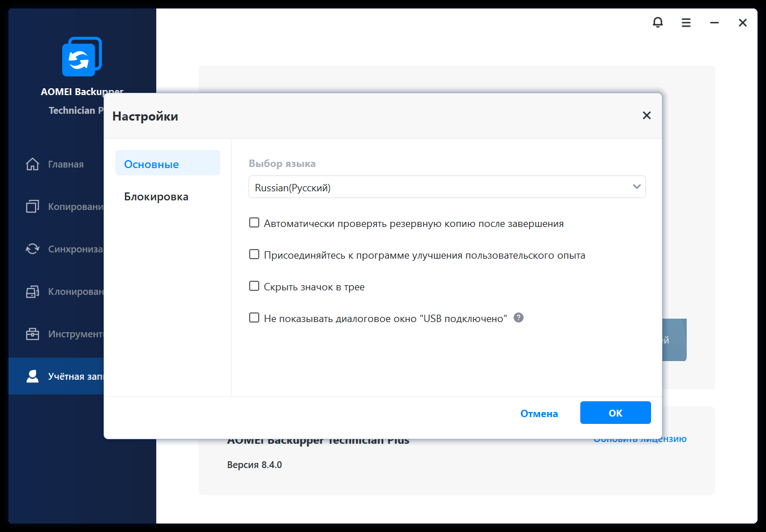Click the Учётная запись user icon

pos(32,376)
